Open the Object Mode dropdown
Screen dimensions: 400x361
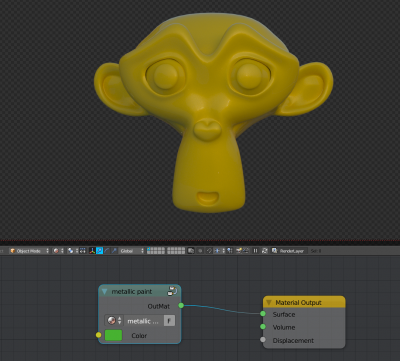tap(29, 251)
